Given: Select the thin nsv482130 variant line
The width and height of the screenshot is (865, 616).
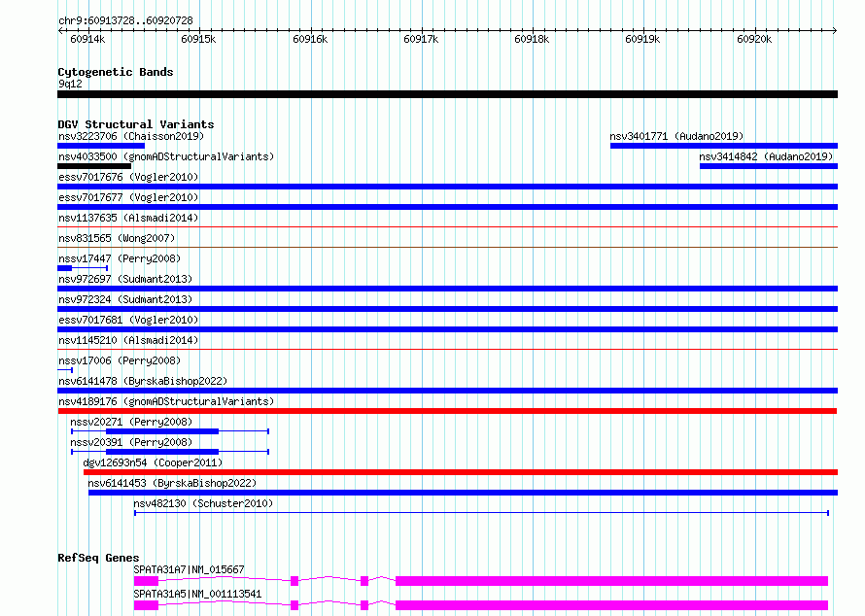Looking at the screenshot, I should tap(482, 513).
